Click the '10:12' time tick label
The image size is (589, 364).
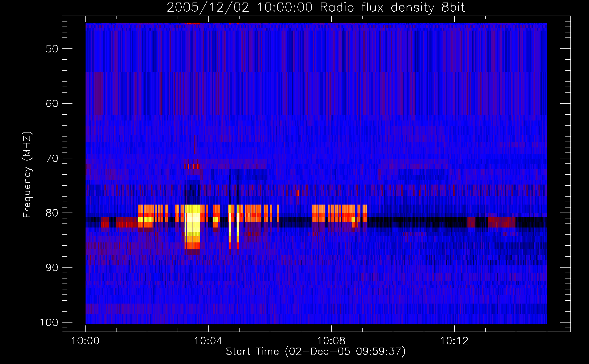[454, 341]
